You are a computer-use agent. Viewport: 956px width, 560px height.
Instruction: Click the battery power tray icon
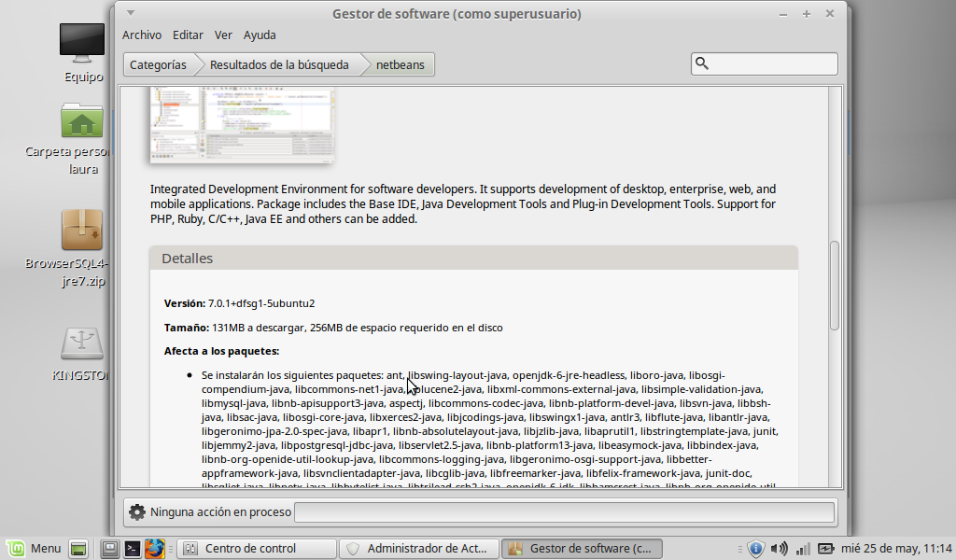(825, 549)
